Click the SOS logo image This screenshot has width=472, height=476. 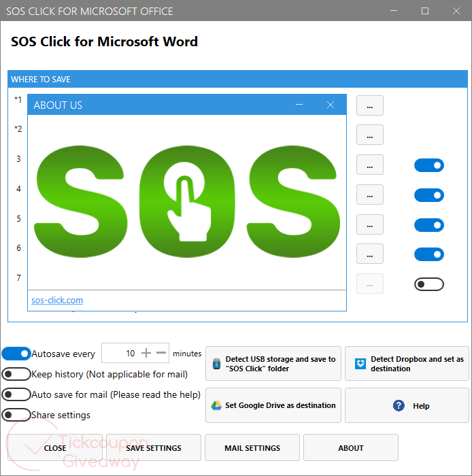pos(187,201)
